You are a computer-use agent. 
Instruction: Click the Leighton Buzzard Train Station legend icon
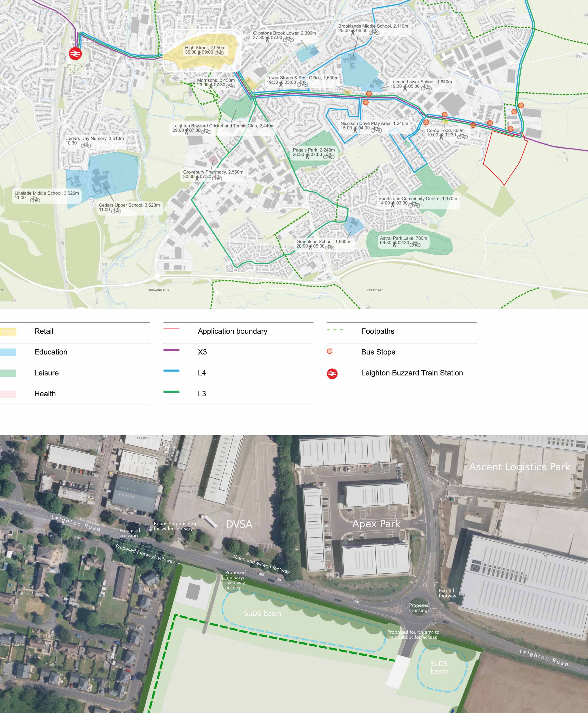(332, 374)
